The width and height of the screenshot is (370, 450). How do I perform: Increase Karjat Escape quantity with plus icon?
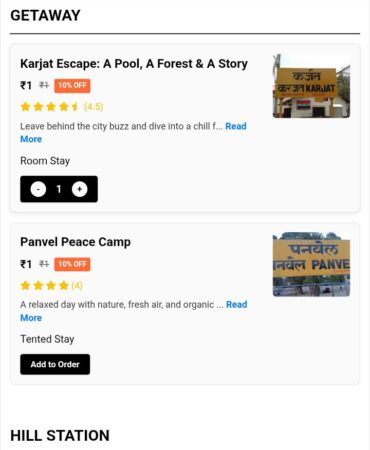tap(80, 189)
